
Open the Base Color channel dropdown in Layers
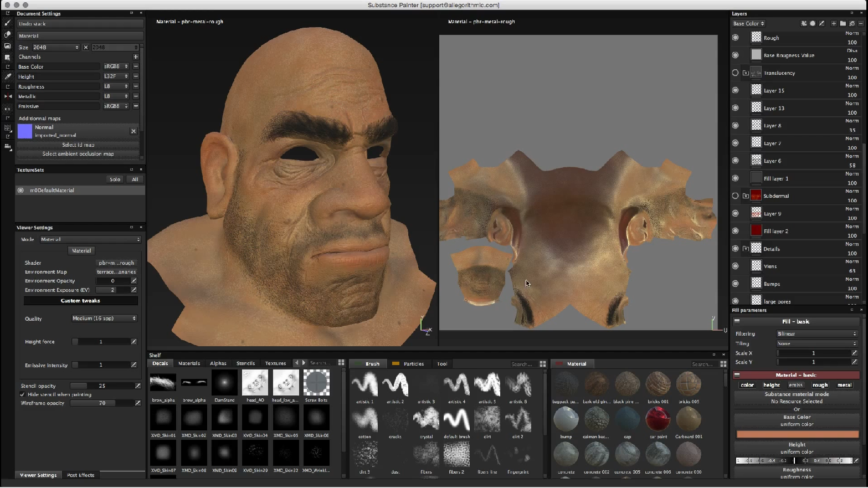748,23
